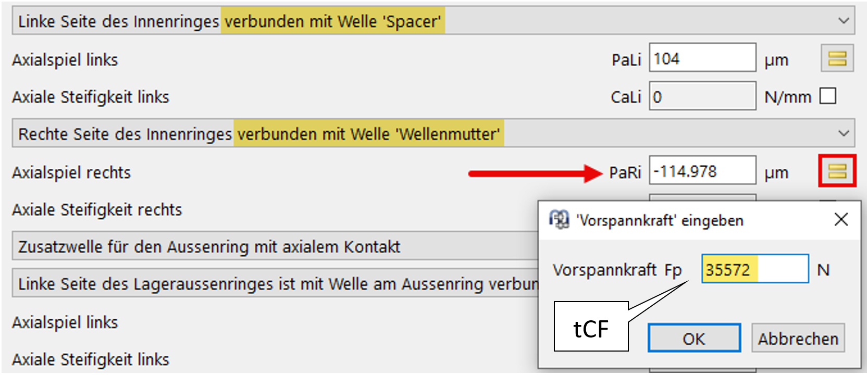Click the yellow calculator icon beside PaLi
This screenshot has height=375, width=868.
[x=837, y=58]
